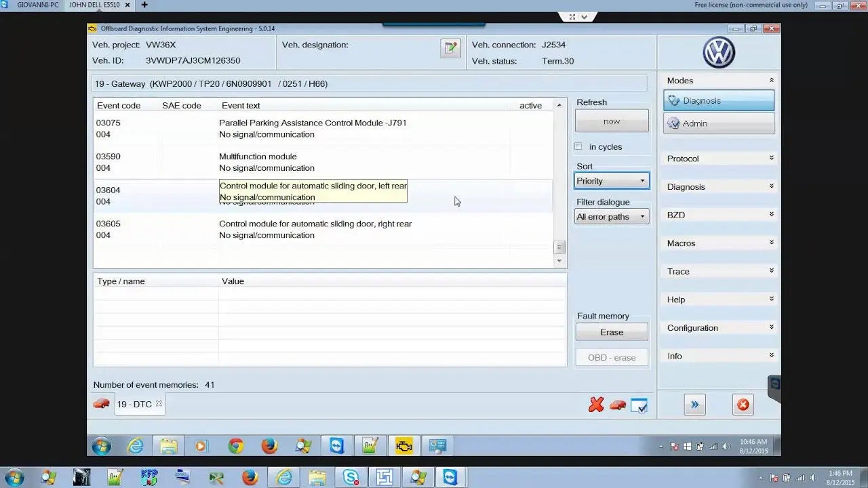Select event code 03605 row
This screenshot has width=868, height=488.
(315, 229)
